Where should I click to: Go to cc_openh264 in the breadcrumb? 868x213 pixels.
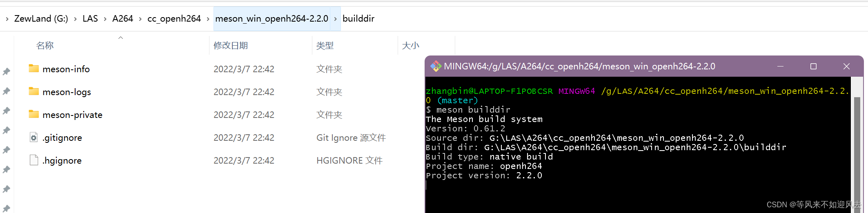click(174, 18)
